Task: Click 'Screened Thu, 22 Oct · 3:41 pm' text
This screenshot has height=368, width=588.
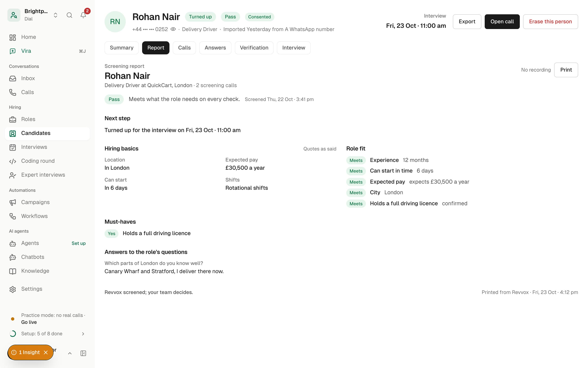Action: point(279,99)
